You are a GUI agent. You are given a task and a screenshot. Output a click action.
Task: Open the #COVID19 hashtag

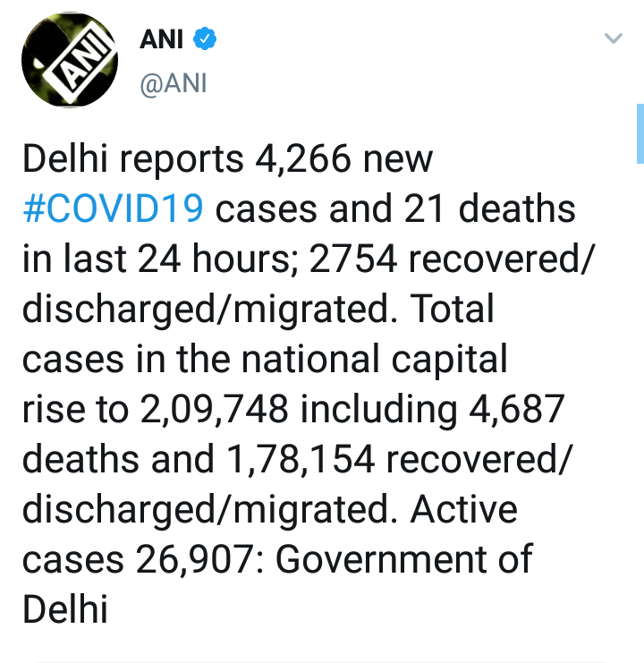pyautogui.click(x=114, y=209)
